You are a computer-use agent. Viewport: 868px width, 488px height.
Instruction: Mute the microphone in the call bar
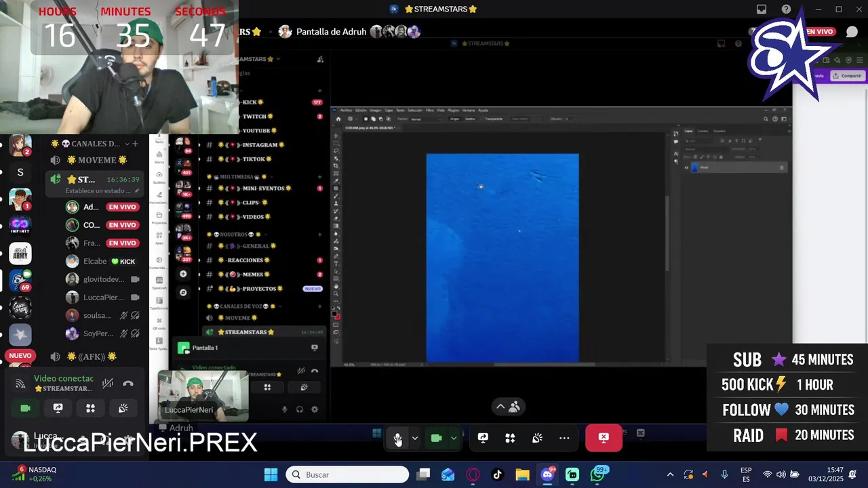click(x=398, y=439)
